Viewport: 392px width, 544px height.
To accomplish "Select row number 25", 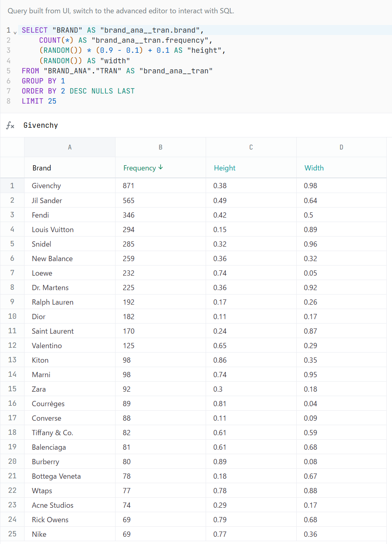I will [12, 534].
